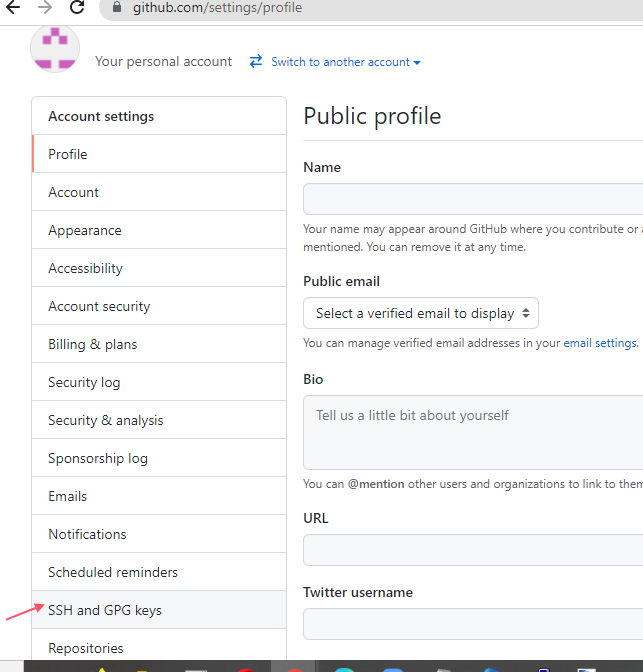Click the Twitter username label
The width and height of the screenshot is (643, 672).
pos(358,592)
